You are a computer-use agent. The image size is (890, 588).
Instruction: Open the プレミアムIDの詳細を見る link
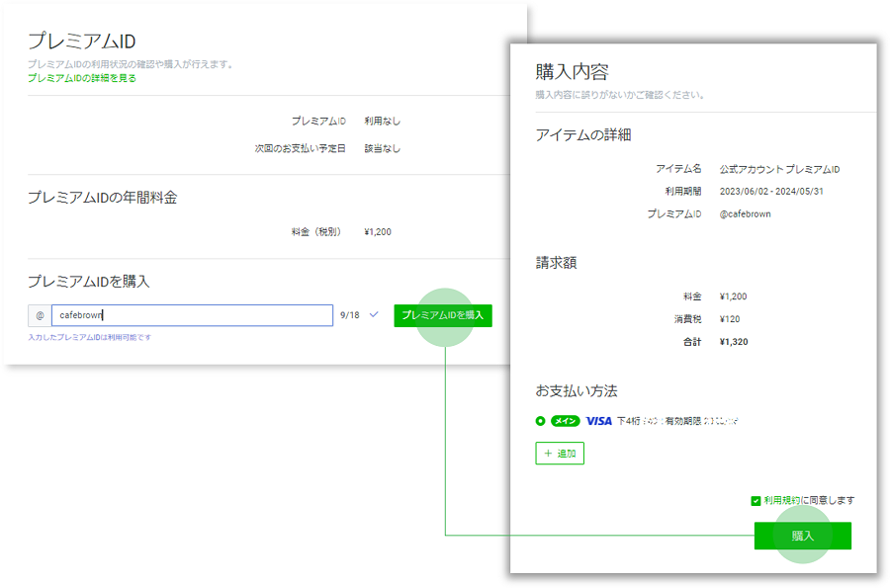click(x=82, y=78)
